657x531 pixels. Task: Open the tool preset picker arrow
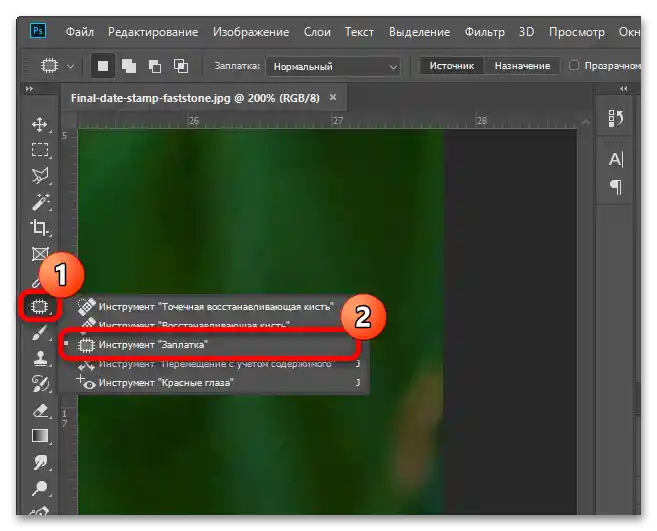(70, 66)
